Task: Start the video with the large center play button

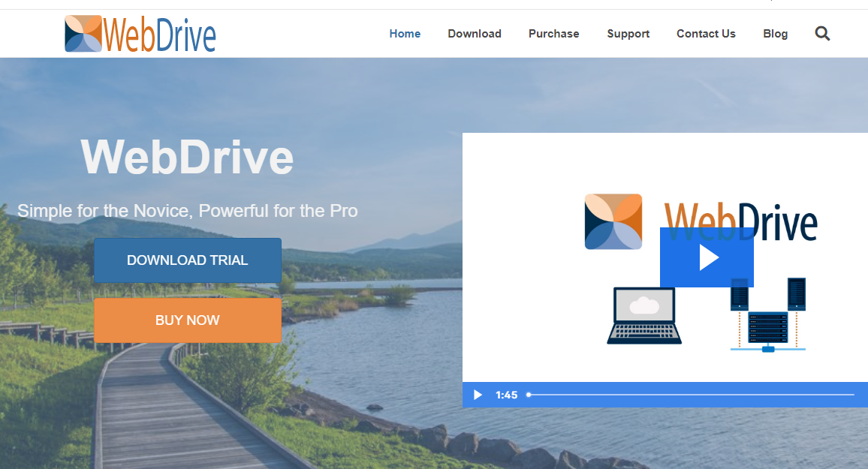Action: click(x=707, y=257)
